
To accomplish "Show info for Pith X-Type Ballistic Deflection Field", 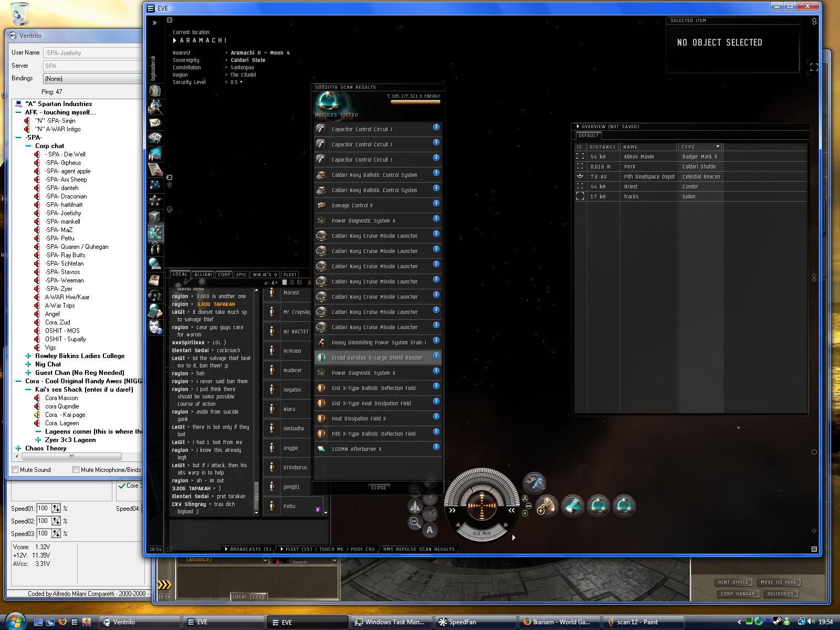I will [436, 432].
